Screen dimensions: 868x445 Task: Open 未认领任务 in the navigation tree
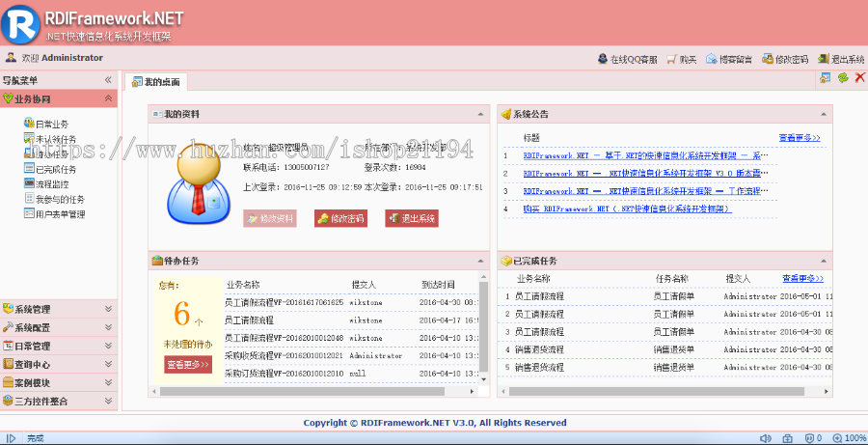pyautogui.click(x=50, y=139)
